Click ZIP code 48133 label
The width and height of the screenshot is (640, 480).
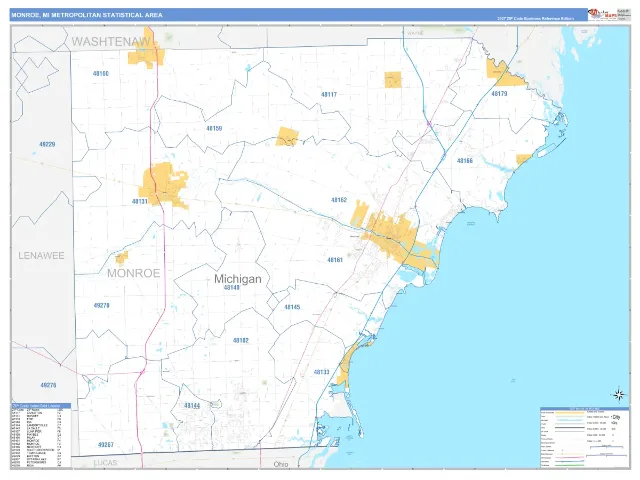[321, 372]
